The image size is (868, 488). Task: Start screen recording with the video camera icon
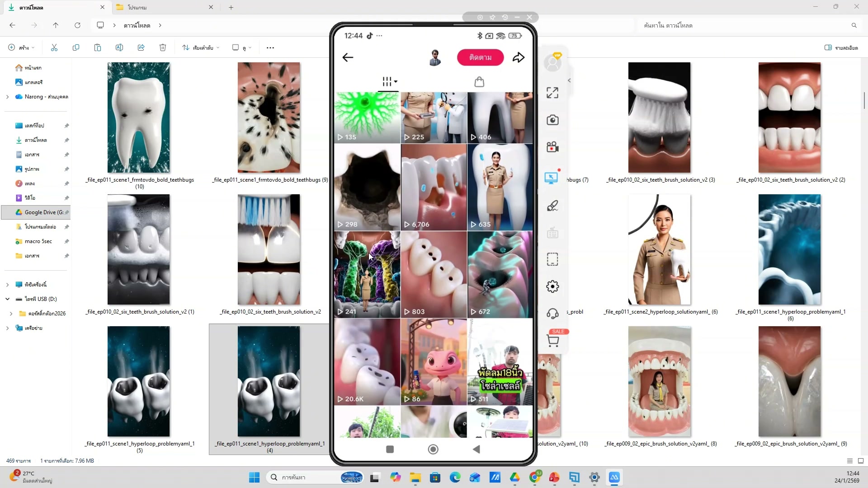(x=552, y=147)
